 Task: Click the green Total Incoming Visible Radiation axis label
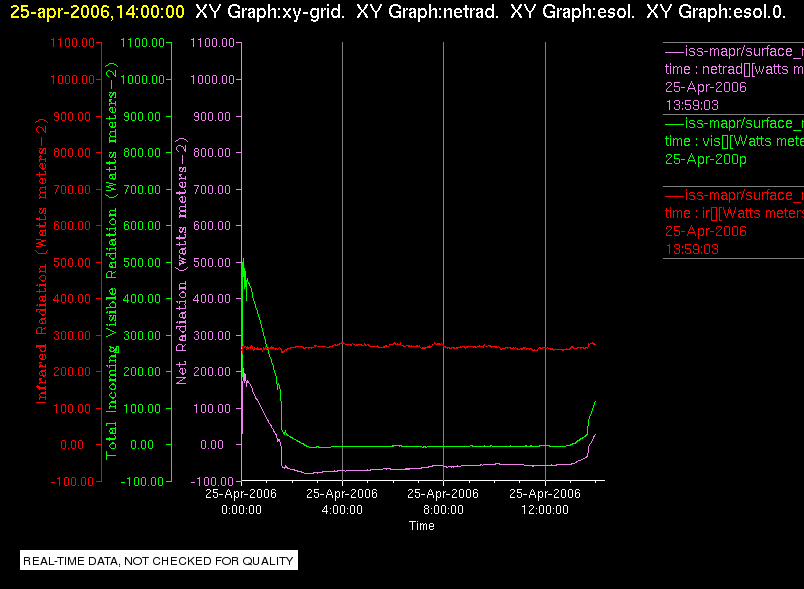(x=111, y=261)
